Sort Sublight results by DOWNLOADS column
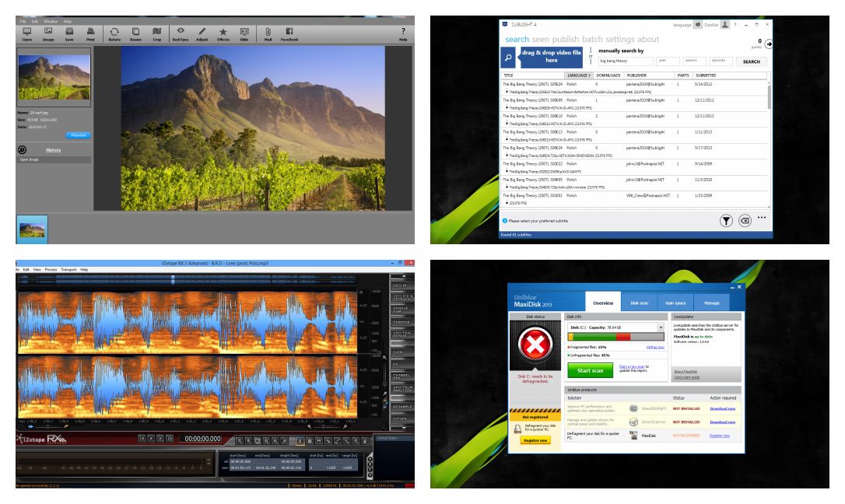This screenshot has height=504, width=845. click(x=608, y=75)
